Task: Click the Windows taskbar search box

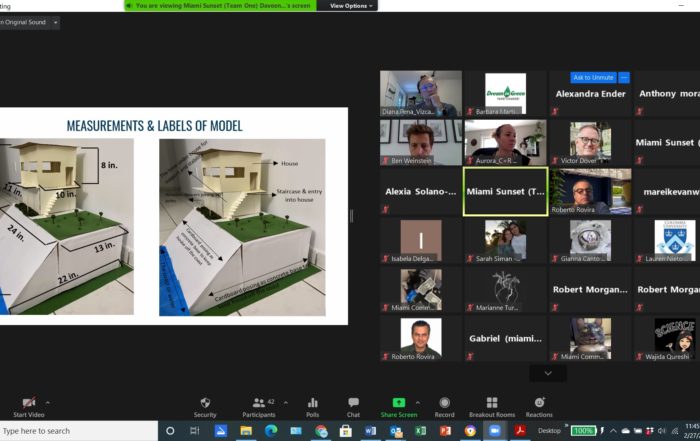Action: [79, 431]
